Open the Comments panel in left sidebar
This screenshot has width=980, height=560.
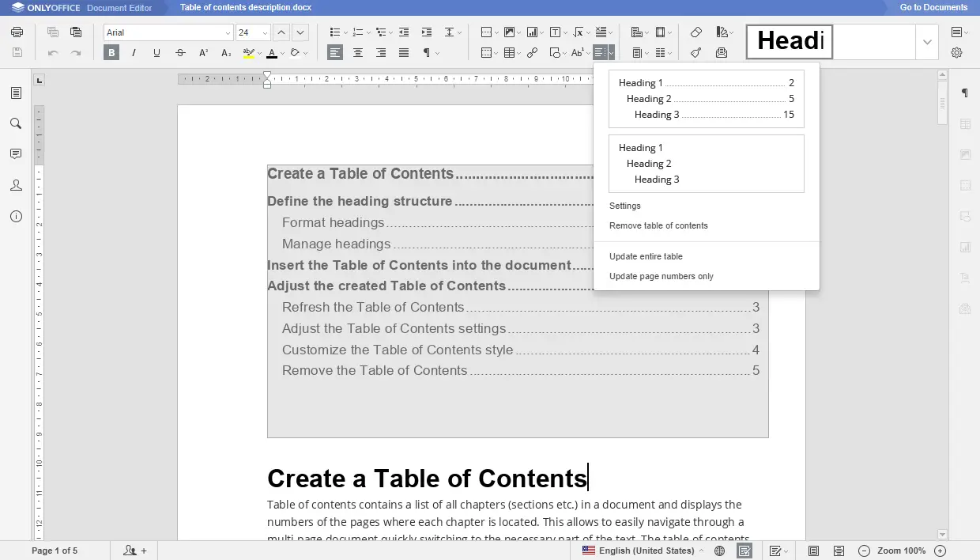(x=16, y=154)
